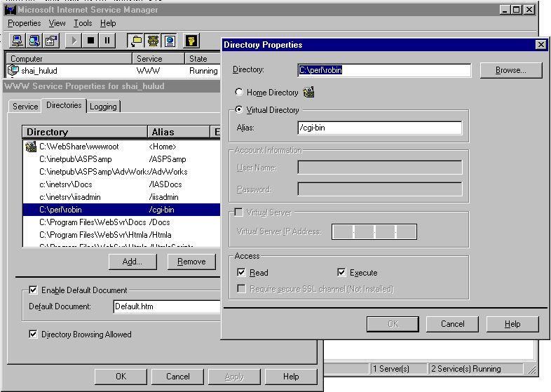Toggle the Virtual Server checkbox
This screenshot has width=551, height=392.
tap(238, 212)
